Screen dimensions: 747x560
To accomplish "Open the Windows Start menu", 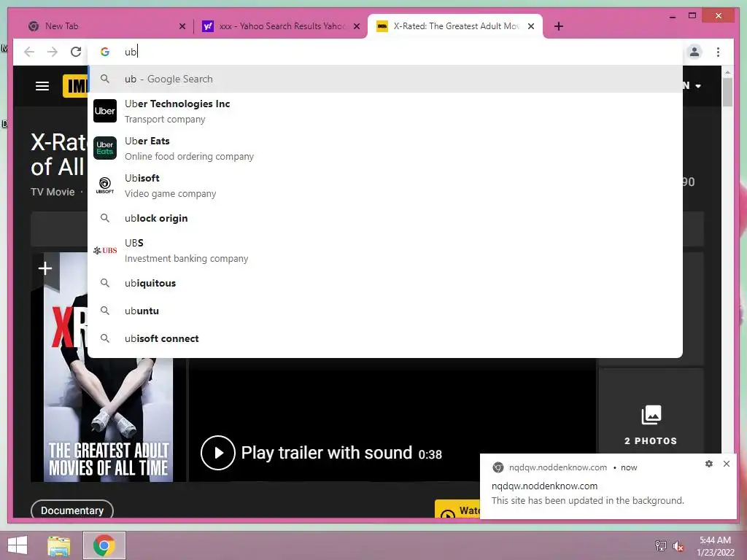I will pos(18,545).
